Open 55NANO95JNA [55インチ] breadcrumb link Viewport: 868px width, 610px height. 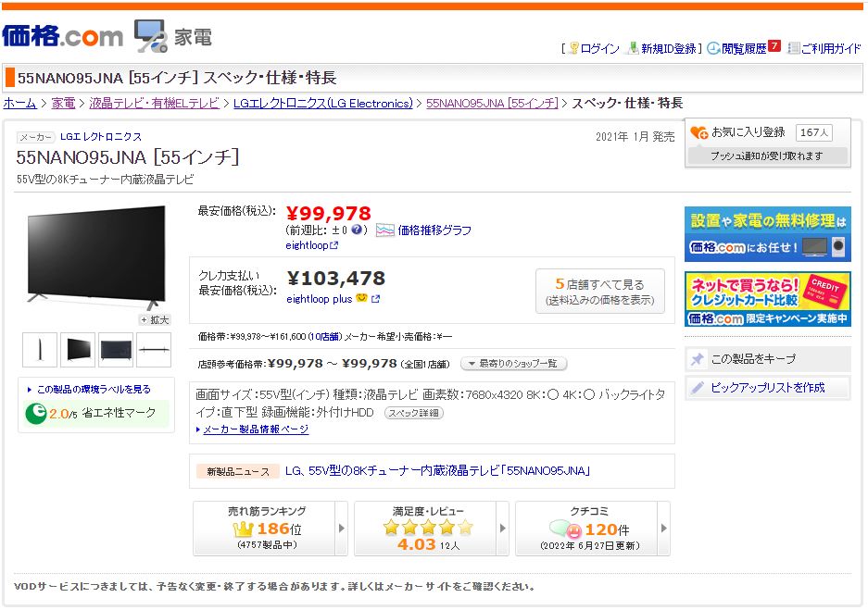click(x=492, y=104)
